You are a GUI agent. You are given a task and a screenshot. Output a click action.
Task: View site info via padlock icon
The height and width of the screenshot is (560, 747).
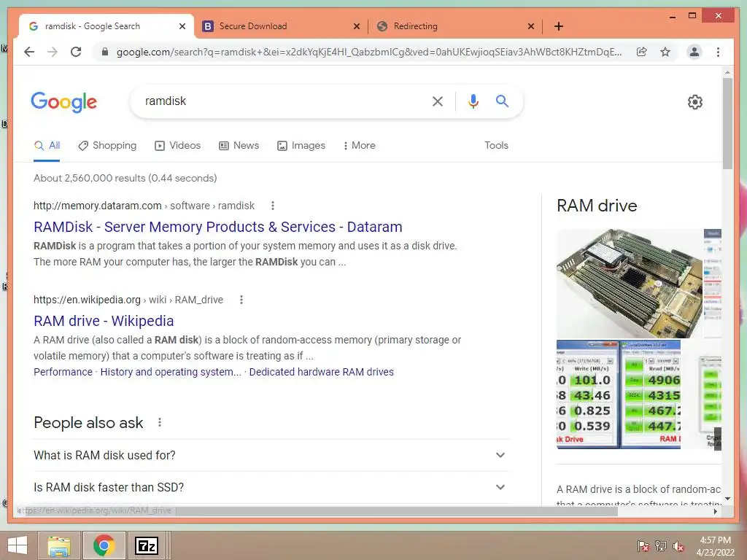pyautogui.click(x=105, y=52)
